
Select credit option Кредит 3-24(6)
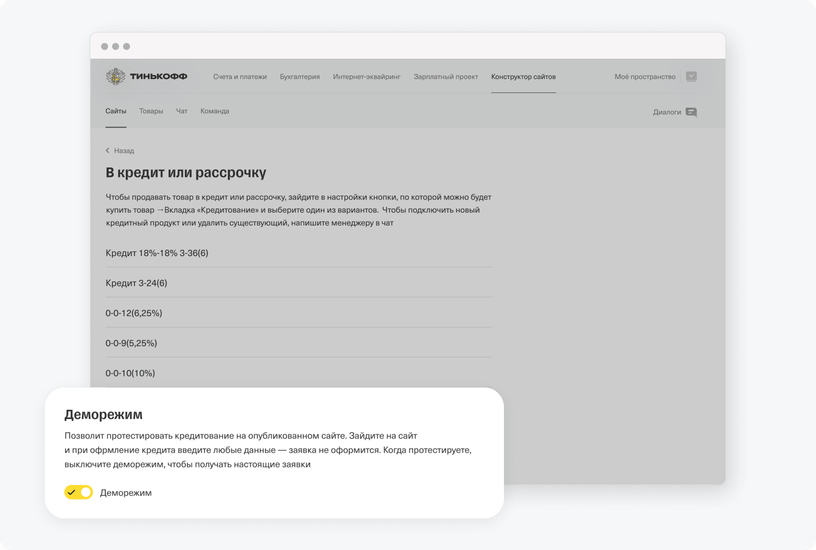(298, 283)
